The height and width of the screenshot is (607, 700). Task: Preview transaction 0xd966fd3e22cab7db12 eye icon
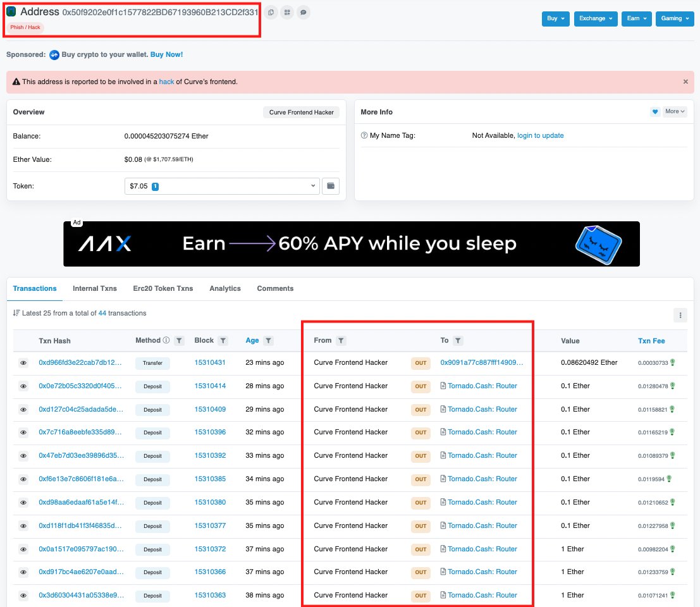point(23,363)
